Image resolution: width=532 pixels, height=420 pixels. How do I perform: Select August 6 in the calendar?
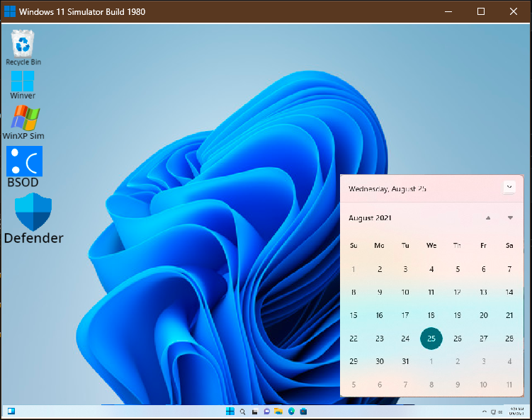point(484,269)
